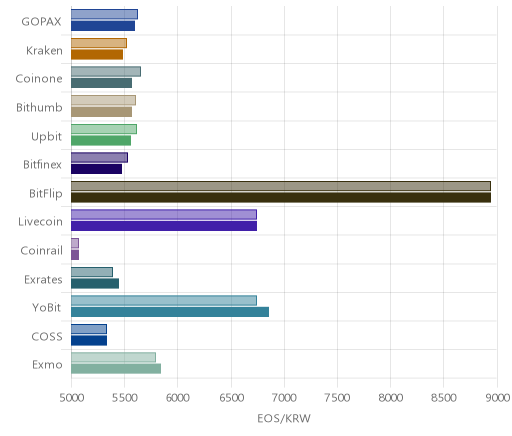Click the Livecoin axis label
Image resolution: width=512 pixels, height=436 pixels.
pos(40,222)
